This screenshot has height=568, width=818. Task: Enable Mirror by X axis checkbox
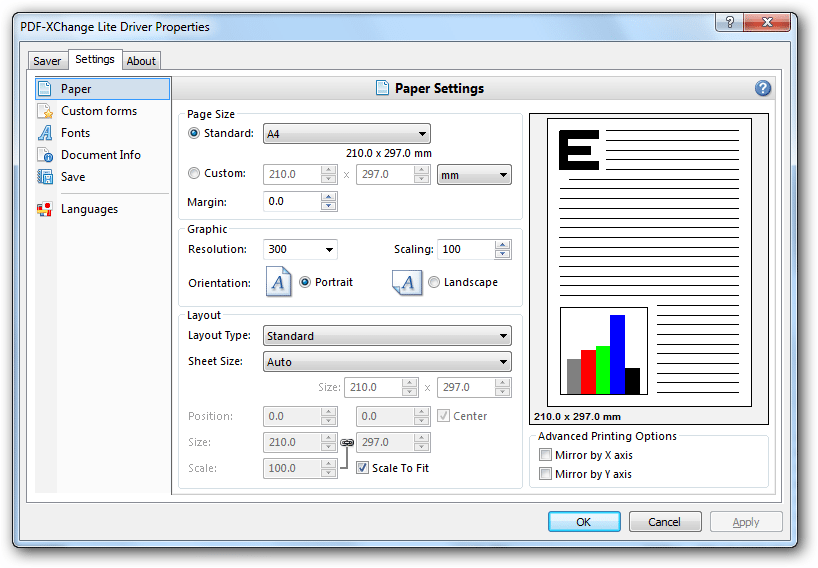pos(545,455)
